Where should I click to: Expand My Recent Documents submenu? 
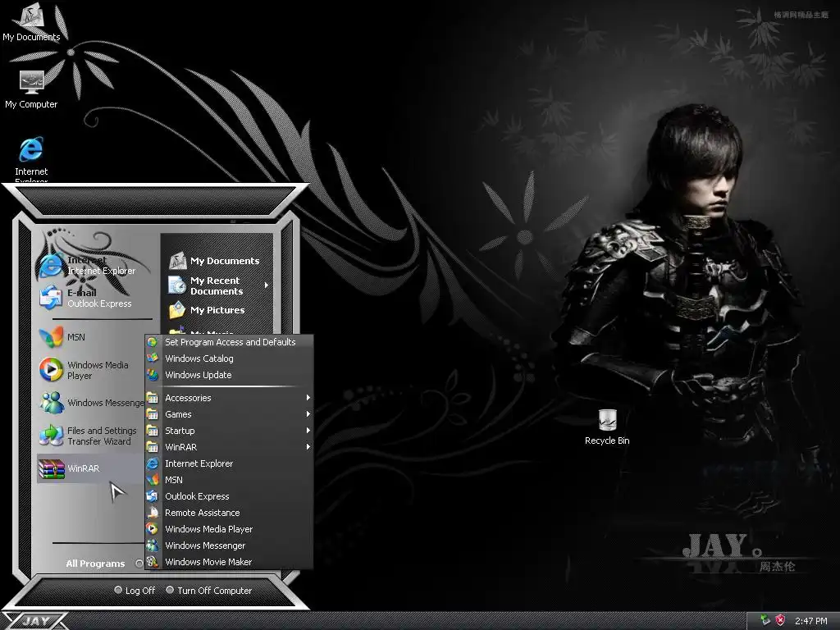pyautogui.click(x=217, y=285)
